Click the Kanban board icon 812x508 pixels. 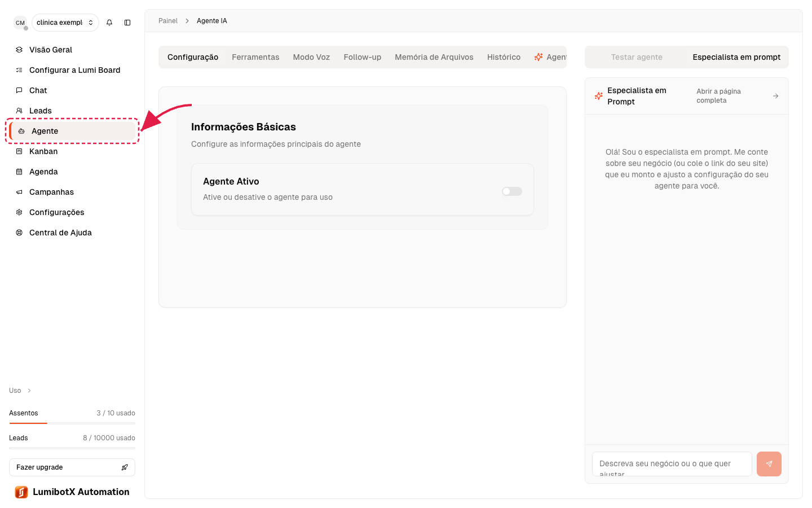point(19,151)
